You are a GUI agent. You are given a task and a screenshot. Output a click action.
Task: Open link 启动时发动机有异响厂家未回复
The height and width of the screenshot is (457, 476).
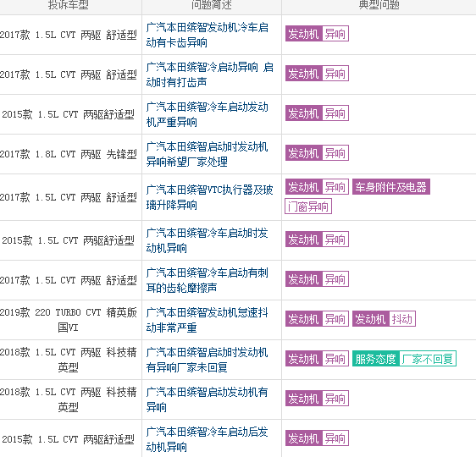pyautogui.click(x=208, y=360)
